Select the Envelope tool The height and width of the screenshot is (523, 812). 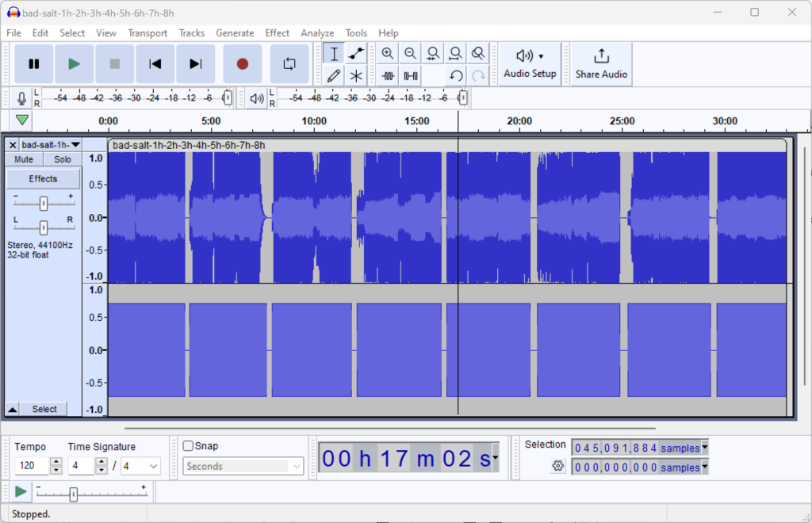point(356,53)
